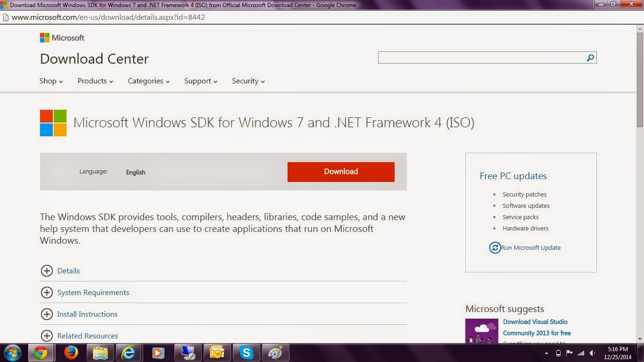
Task: Open the Support dropdown menu
Action: pos(201,81)
